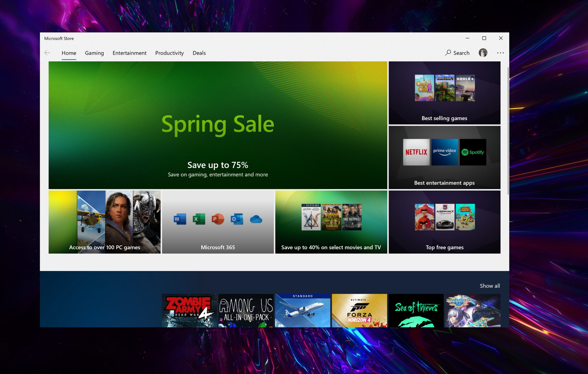
Task: Open Access to over 100 PC games tile
Action: [x=105, y=222]
